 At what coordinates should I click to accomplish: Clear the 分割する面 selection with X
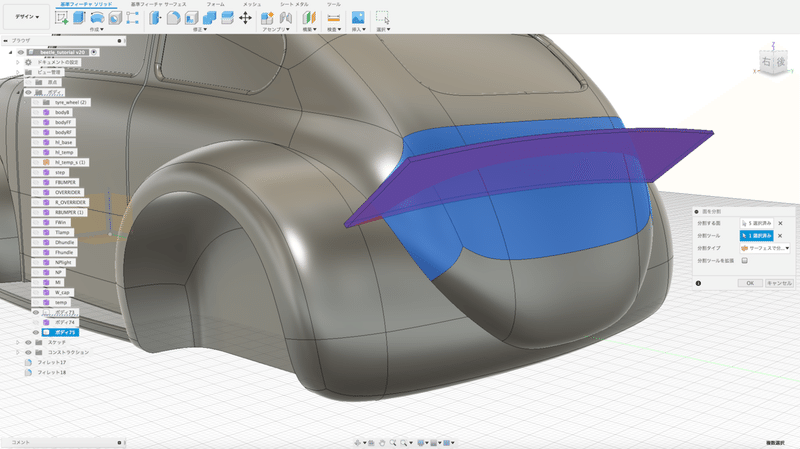click(x=780, y=223)
